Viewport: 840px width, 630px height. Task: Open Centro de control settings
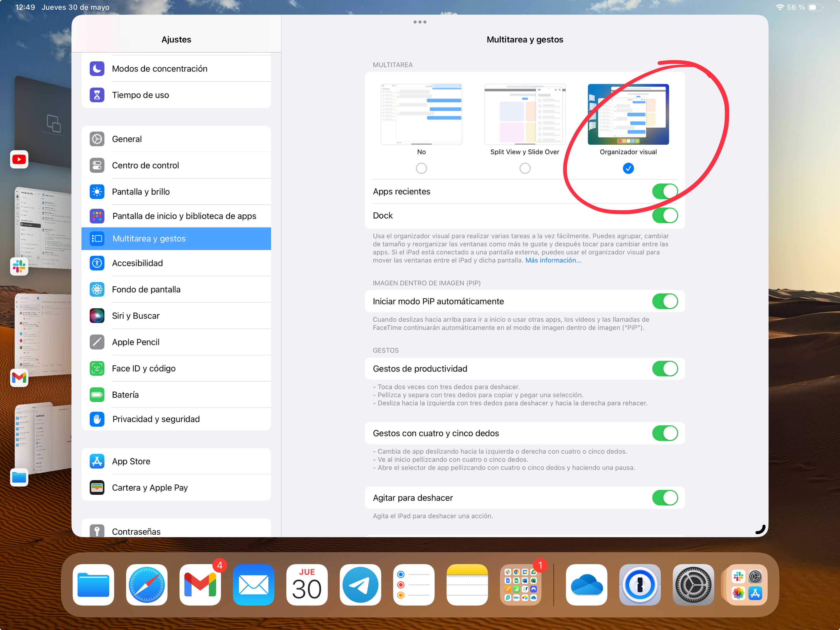click(x=176, y=165)
